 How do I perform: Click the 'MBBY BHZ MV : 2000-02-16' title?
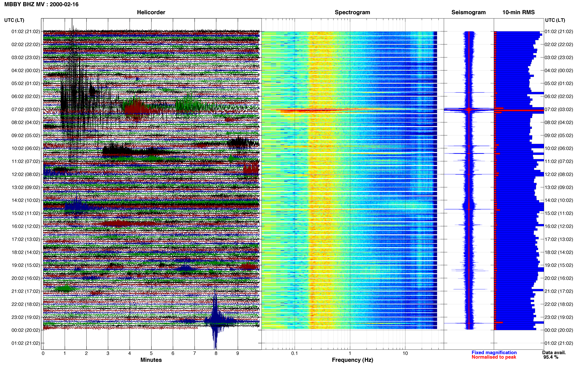pyautogui.click(x=41, y=4)
